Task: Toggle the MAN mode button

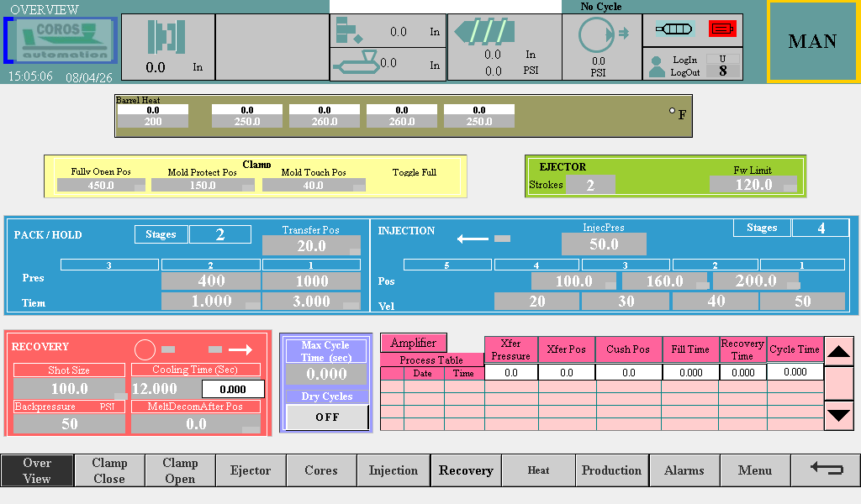Action: [x=812, y=41]
